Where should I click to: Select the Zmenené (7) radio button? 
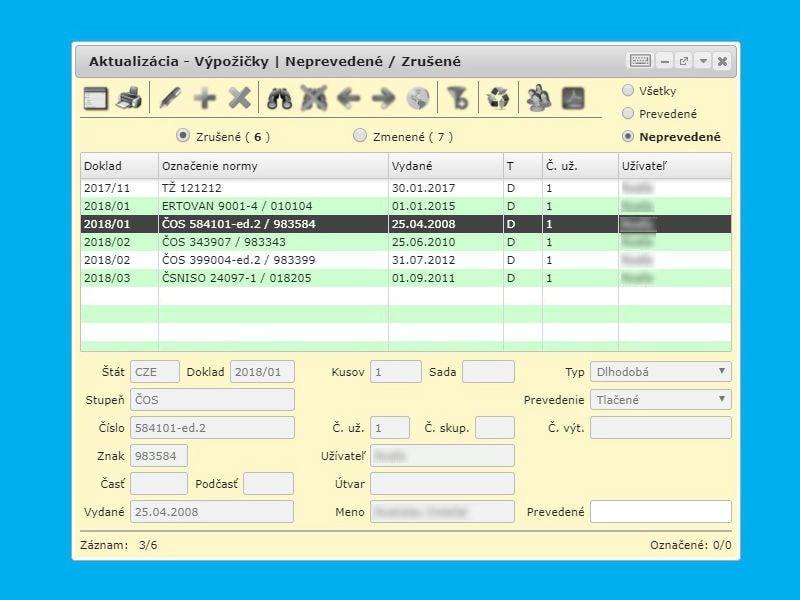tap(360, 136)
